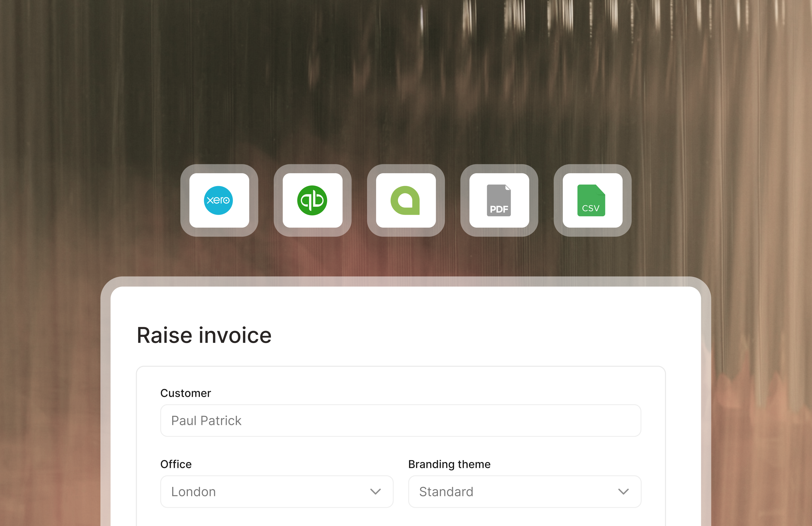Expand the chevron beside Standard
Viewport: 812px width, 526px height.
[x=623, y=492]
